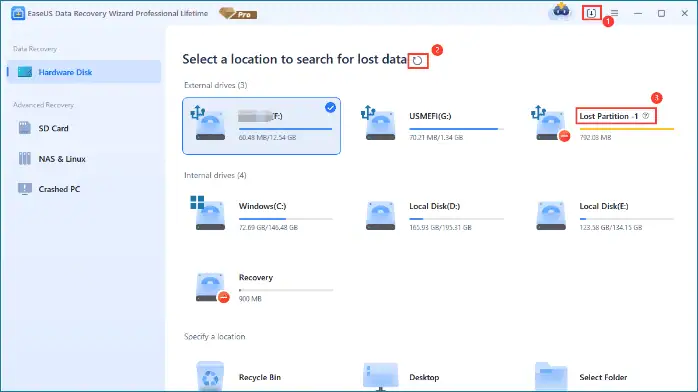Select the USMEFI(G:) drive icon

coord(378,123)
